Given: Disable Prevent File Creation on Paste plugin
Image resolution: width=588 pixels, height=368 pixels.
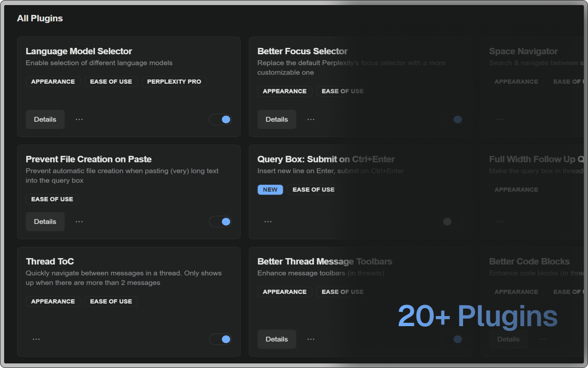Looking at the screenshot, I should point(220,222).
